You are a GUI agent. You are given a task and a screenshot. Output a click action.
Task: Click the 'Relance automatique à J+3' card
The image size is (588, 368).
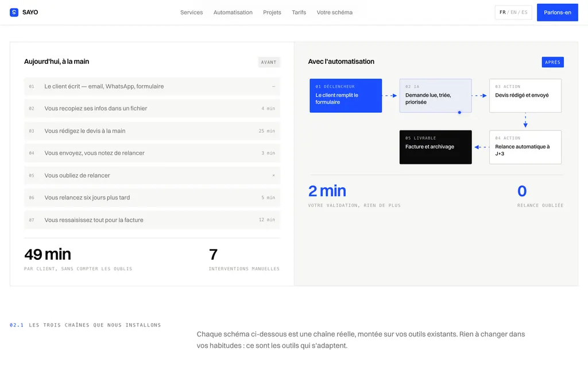pos(525,147)
